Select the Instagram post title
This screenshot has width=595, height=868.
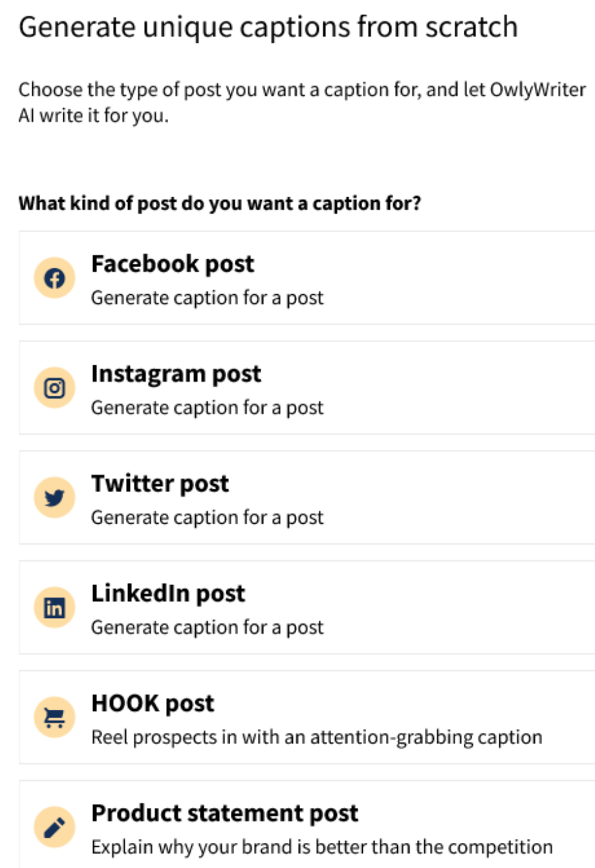coord(176,374)
